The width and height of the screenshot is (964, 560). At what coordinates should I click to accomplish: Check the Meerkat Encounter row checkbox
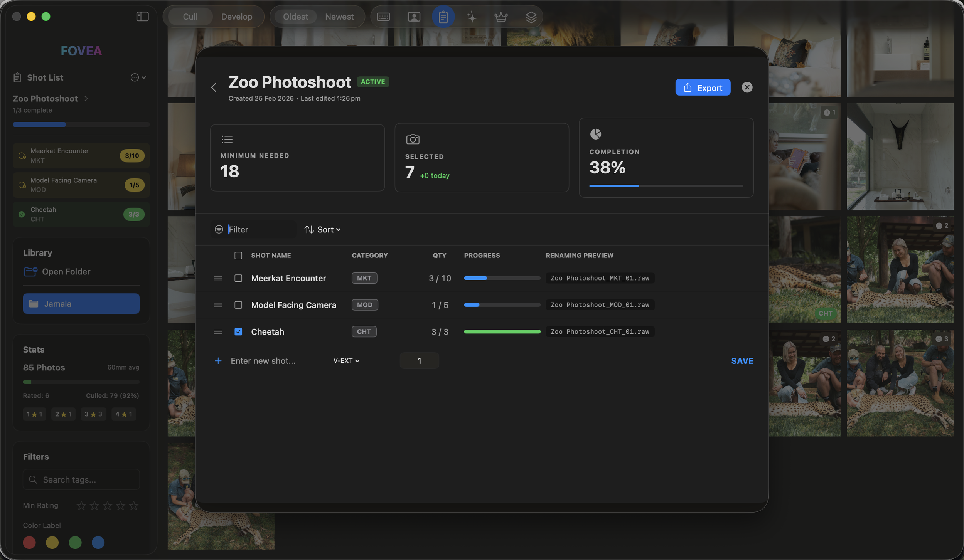point(238,278)
